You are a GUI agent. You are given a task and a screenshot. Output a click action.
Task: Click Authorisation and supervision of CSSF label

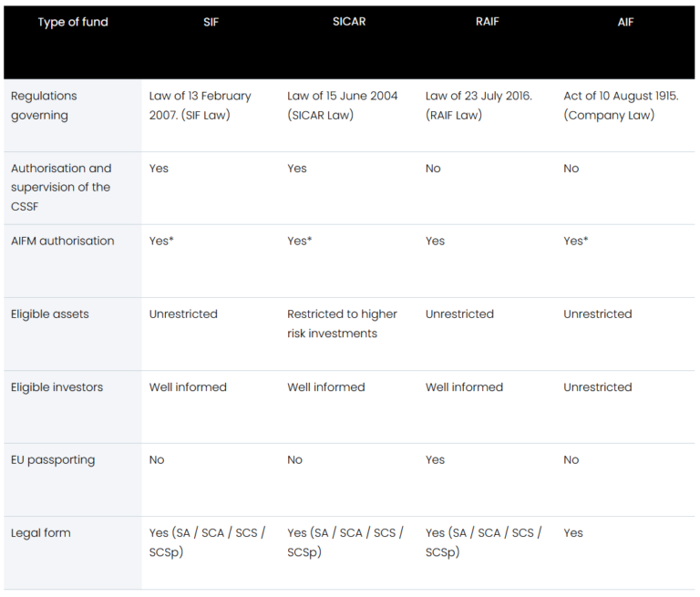coord(61,188)
